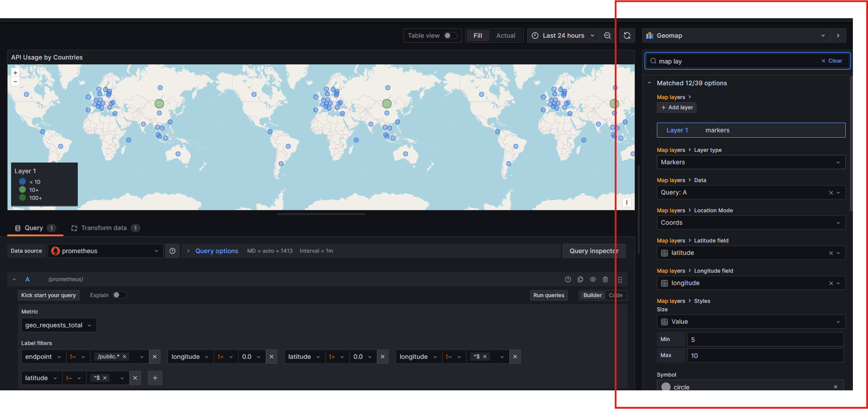
Task: Click the Symbol circle swatch
Action: [x=666, y=387]
